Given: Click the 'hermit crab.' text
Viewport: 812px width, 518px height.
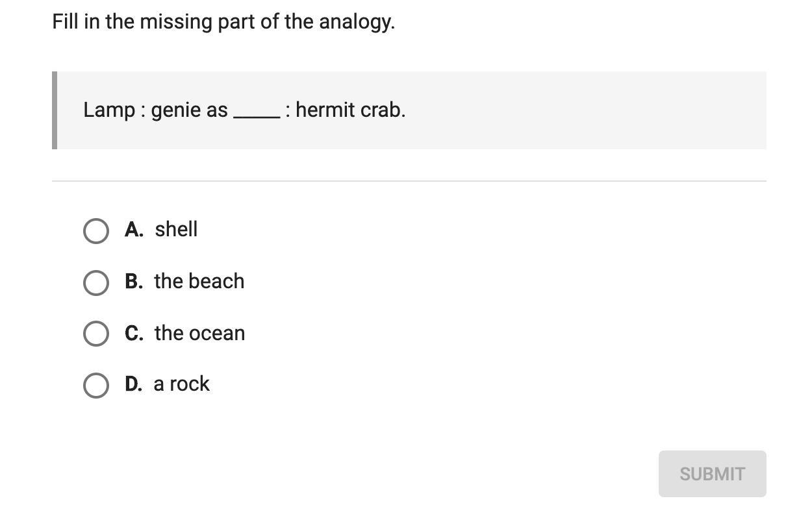Looking at the screenshot, I should pyautogui.click(x=350, y=110).
